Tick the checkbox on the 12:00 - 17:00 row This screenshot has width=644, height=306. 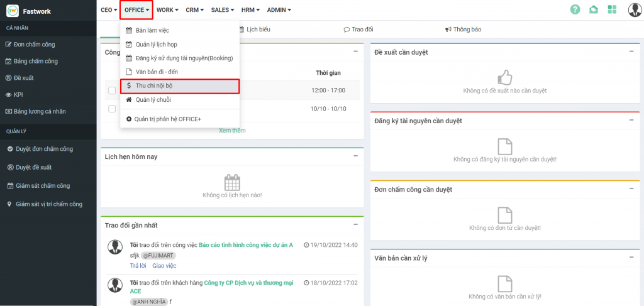[x=112, y=90]
